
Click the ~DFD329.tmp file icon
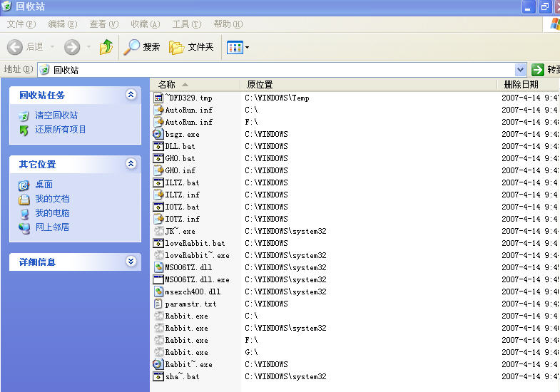159,98
